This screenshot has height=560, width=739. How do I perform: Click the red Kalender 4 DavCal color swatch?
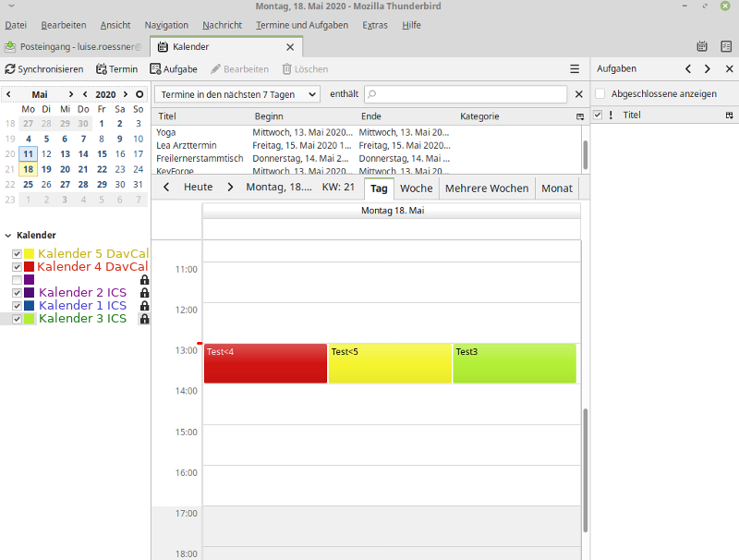pyautogui.click(x=30, y=267)
